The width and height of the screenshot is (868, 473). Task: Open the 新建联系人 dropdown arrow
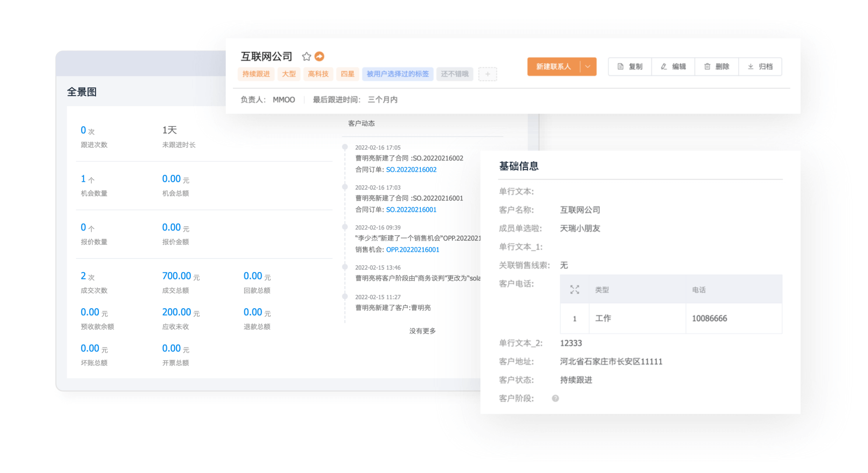pyautogui.click(x=588, y=67)
